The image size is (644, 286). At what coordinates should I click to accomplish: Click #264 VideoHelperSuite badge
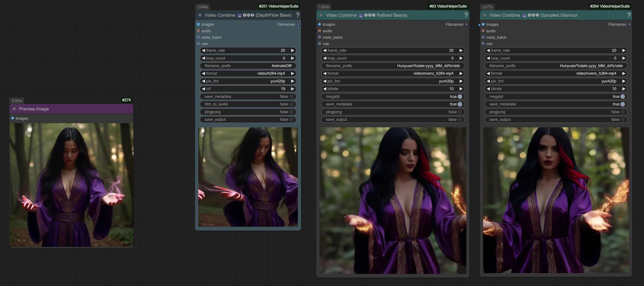point(610,6)
